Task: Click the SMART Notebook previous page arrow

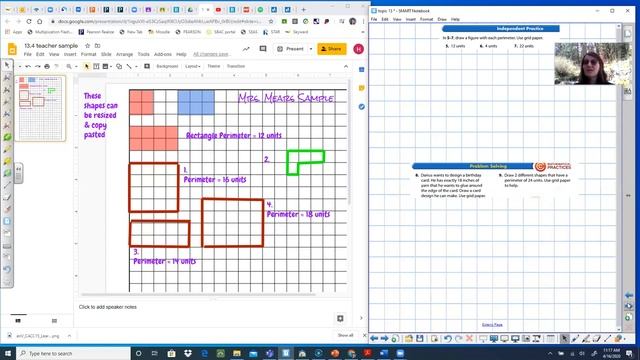Action: (x=374, y=338)
